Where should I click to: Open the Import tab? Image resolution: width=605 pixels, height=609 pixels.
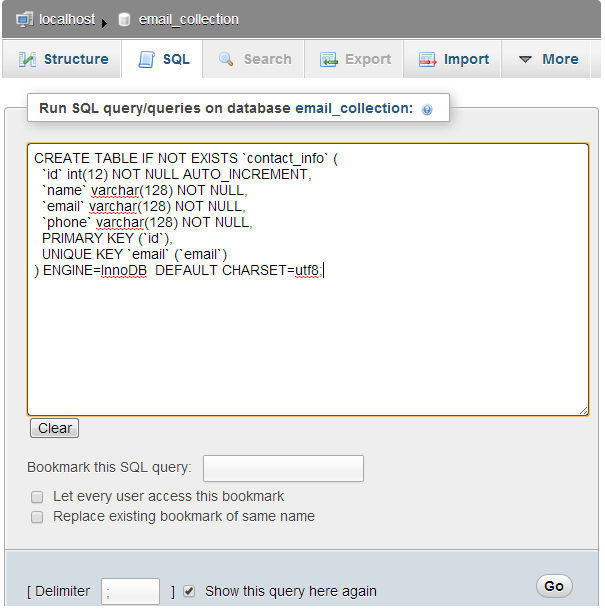click(x=454, y=59)
